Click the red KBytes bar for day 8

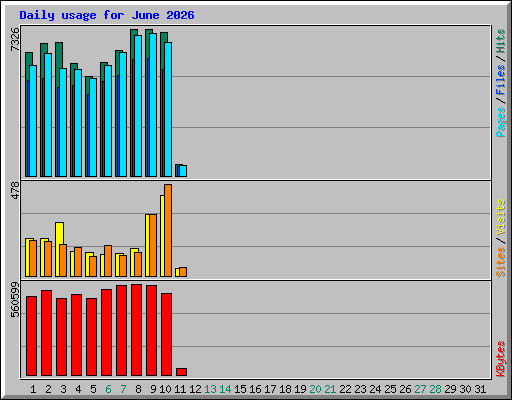point(136,330)
